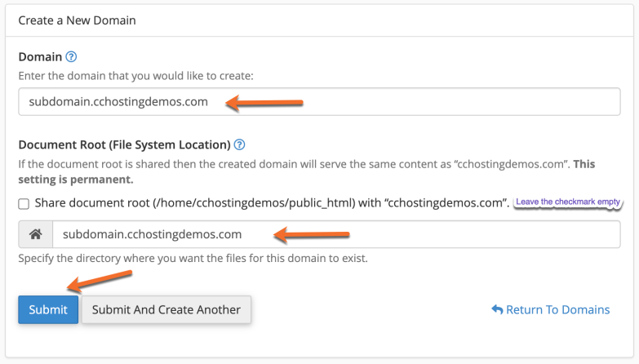Viewport: 639px width, 364px height.
Task: Click the 'Specify the directory' hint text
Action: tap(193, 260)
